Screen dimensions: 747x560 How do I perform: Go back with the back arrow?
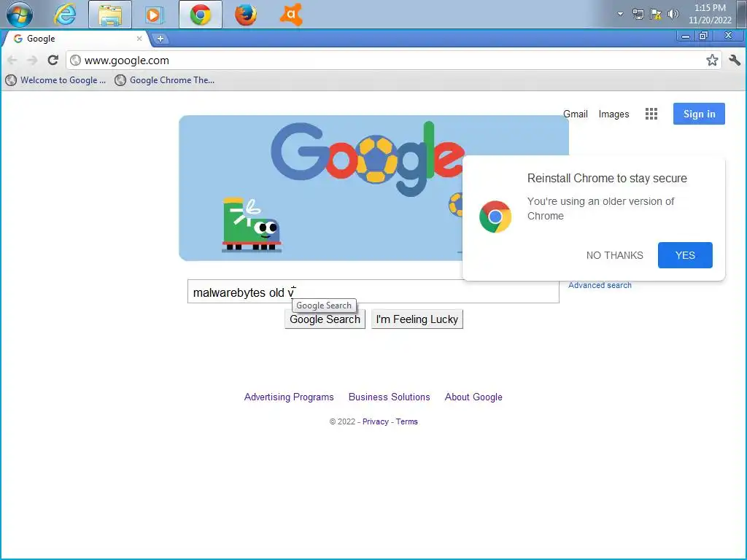(12, 60)
